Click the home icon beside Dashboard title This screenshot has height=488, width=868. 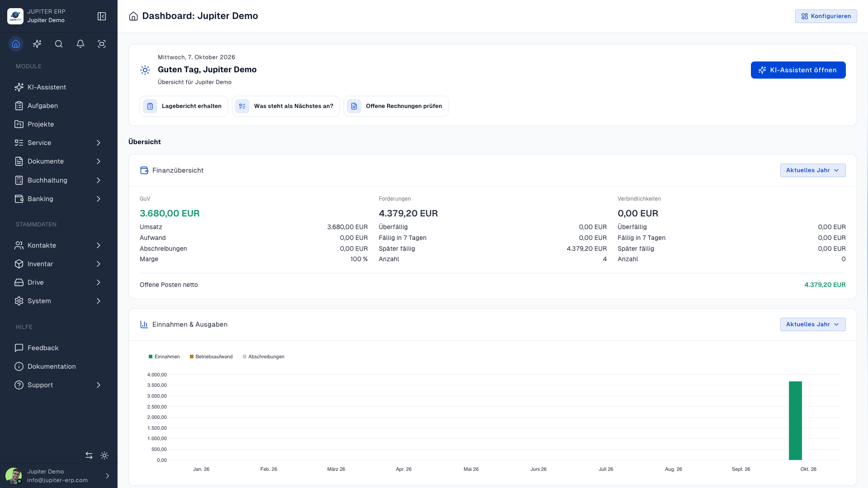pos(133,16)
